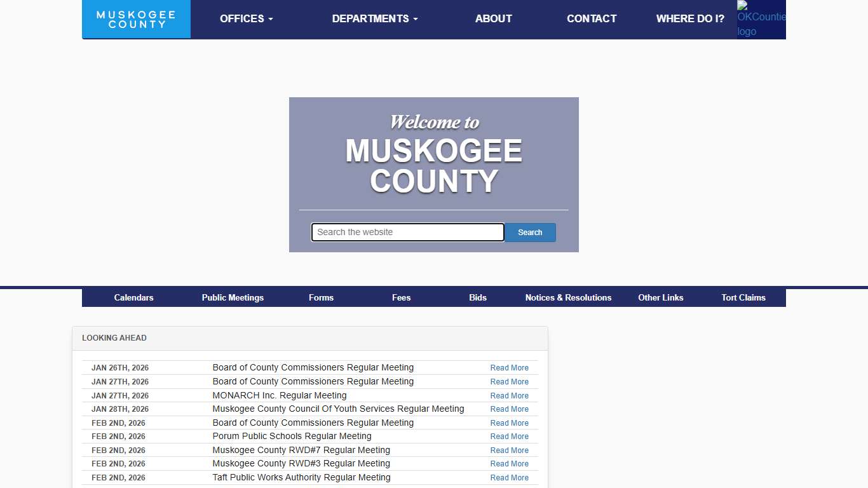Screen dimensions: 868x488
Task: Expand the DEPARTMENTS dropdown menu
Action: (x=374, y=18)
